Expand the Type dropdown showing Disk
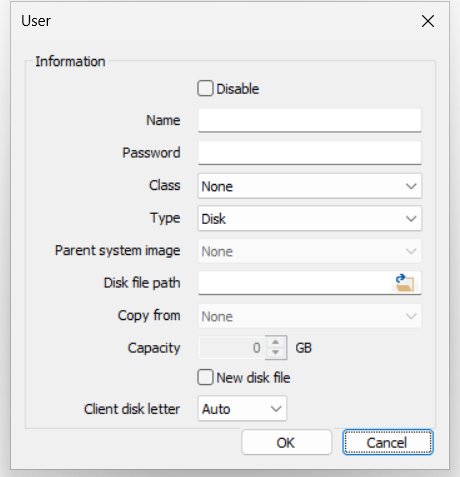460x477 pixels. point(310,219)
